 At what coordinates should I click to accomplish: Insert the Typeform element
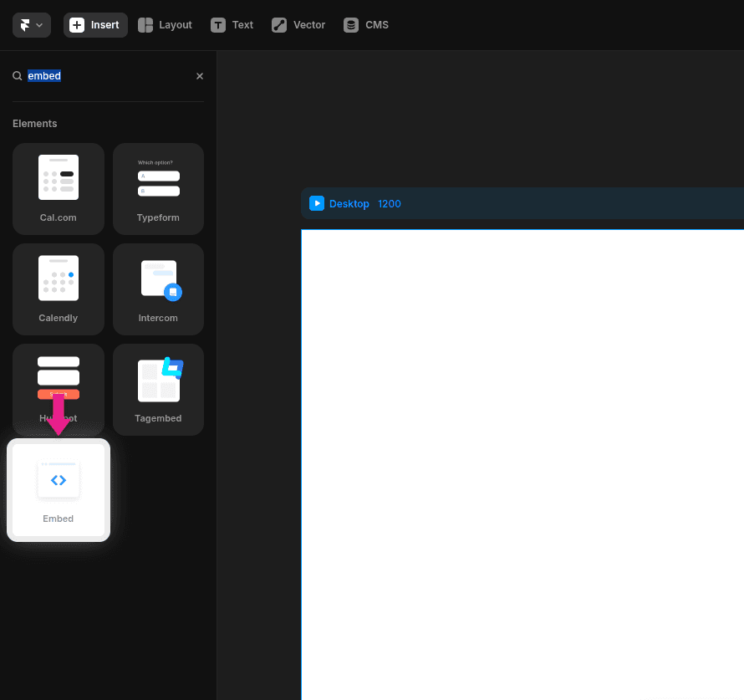[158, 189]
